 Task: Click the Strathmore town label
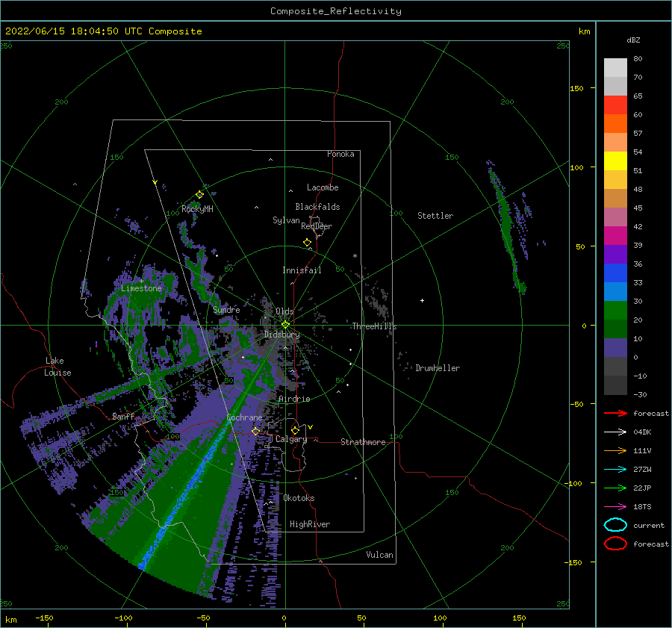coord(363,442)
